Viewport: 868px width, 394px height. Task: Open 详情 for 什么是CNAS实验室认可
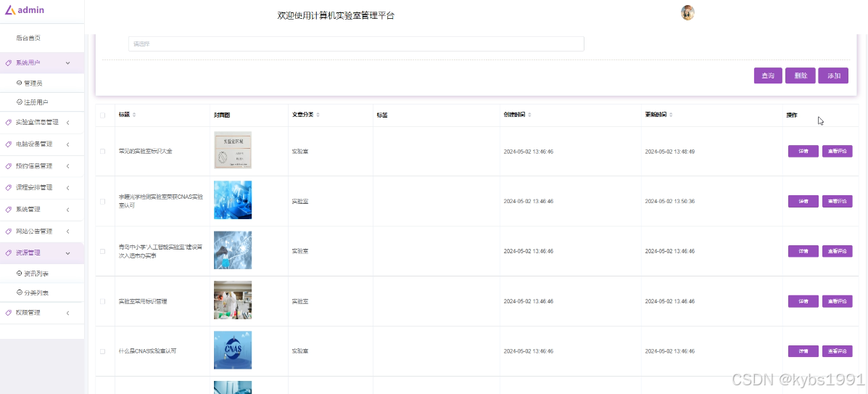tap(803, 351)
